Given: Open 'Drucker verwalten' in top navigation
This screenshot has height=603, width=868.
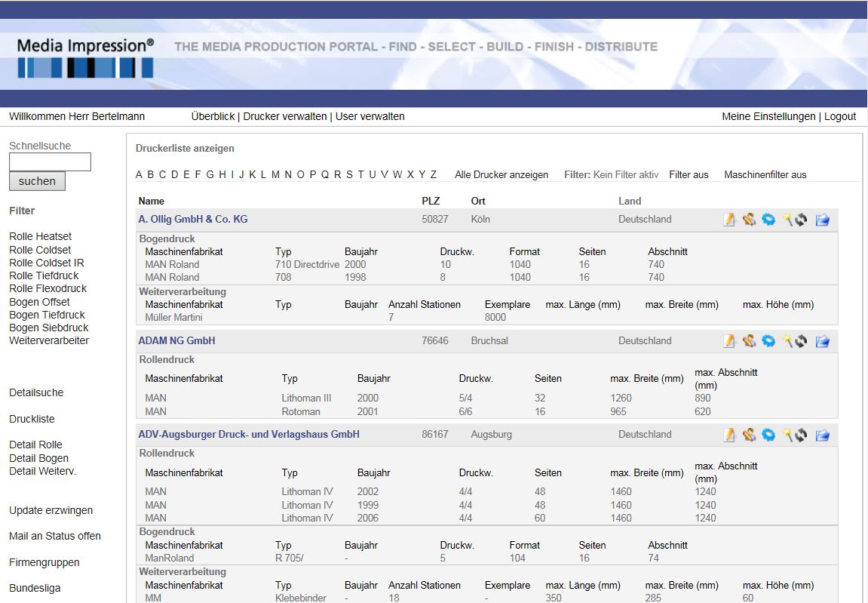Looking at the screenshot, I should tap(284, 116).
